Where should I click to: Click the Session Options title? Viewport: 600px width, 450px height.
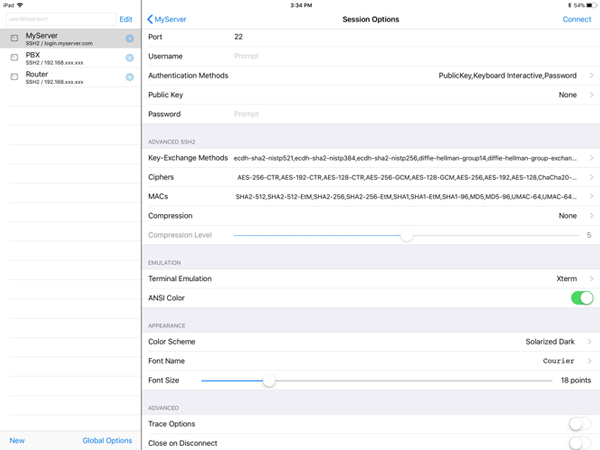(x=370, y=19)
